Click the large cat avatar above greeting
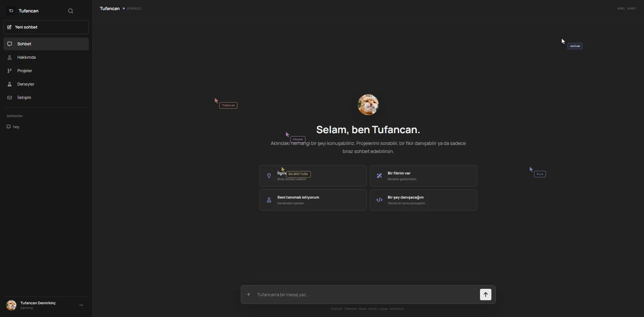This screenshot has width=644, height=317. (368, 105)
